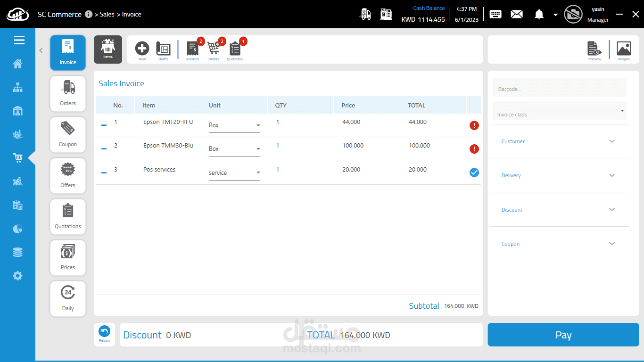Open the database sidebar icon
The width and height of the screenshot is (644, 362).
click(18, 253)
